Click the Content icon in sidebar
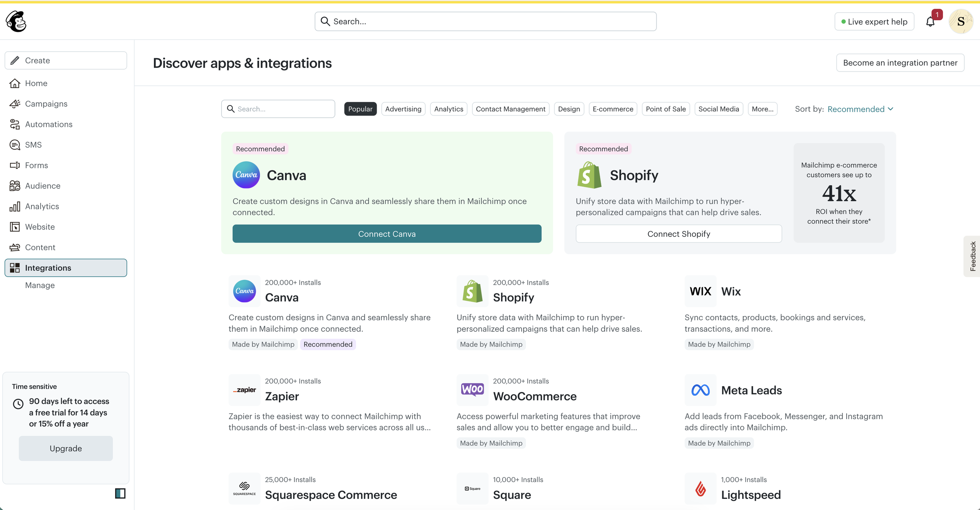Viewport: 980px width, 510px height. click(x=15, y=248)
